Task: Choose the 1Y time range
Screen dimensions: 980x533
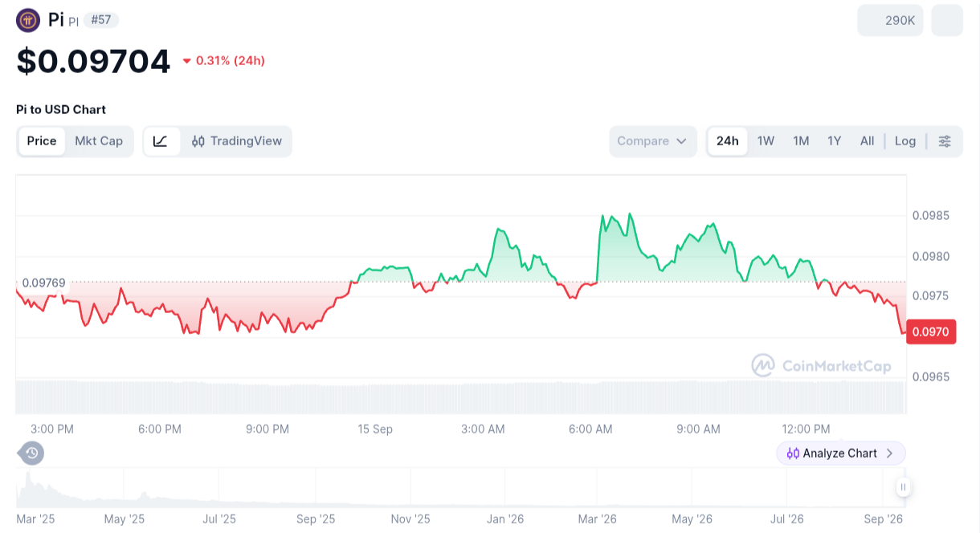Action: (835, 141)
